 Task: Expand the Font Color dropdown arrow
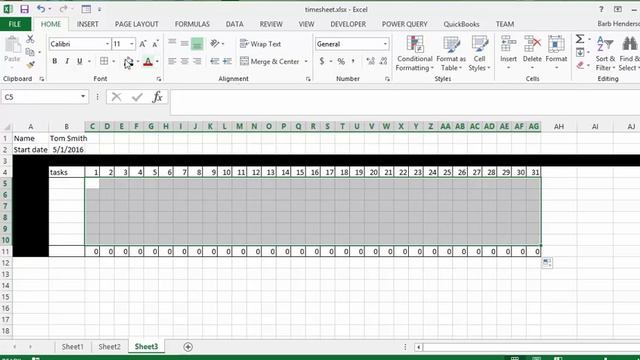157,62
